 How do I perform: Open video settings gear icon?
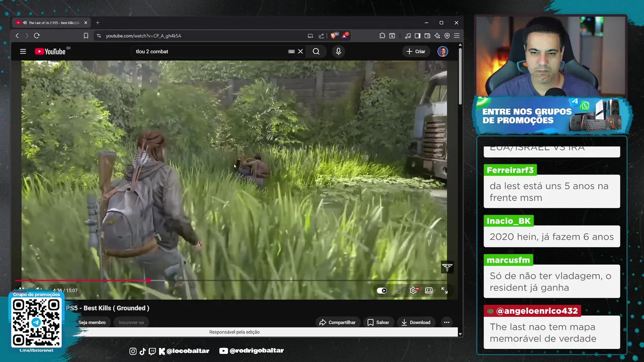click(414, 291)
